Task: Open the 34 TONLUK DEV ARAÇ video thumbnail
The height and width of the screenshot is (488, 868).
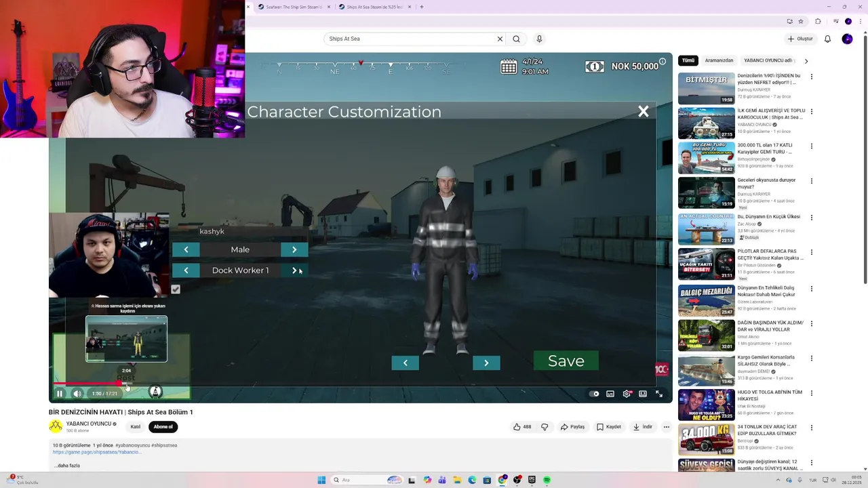Action: (x=706, y=439)
